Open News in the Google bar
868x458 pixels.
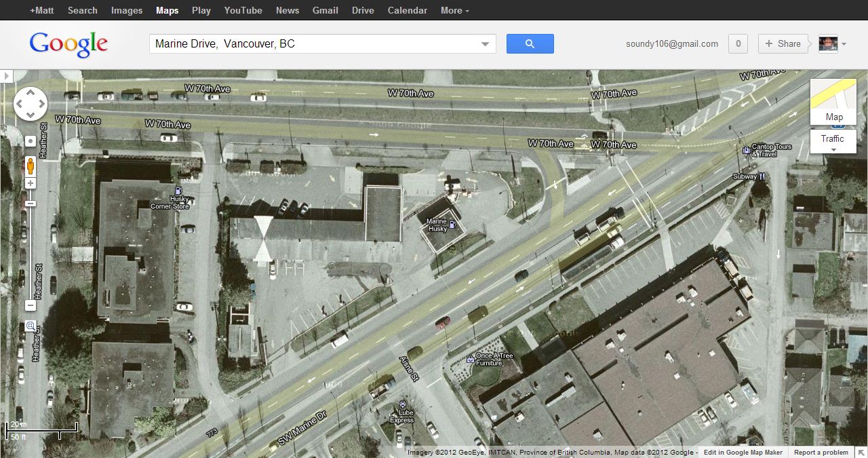point(288,10)
